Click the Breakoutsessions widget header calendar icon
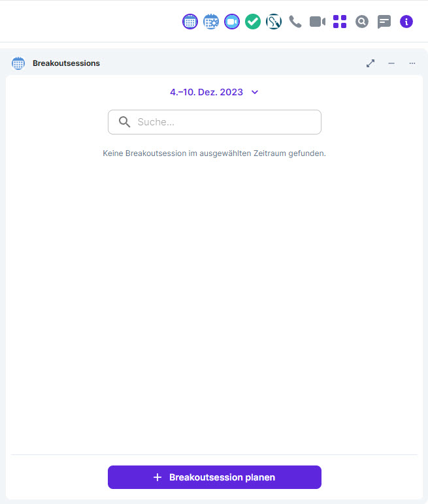The image size is (428, 504). [18, 63]
